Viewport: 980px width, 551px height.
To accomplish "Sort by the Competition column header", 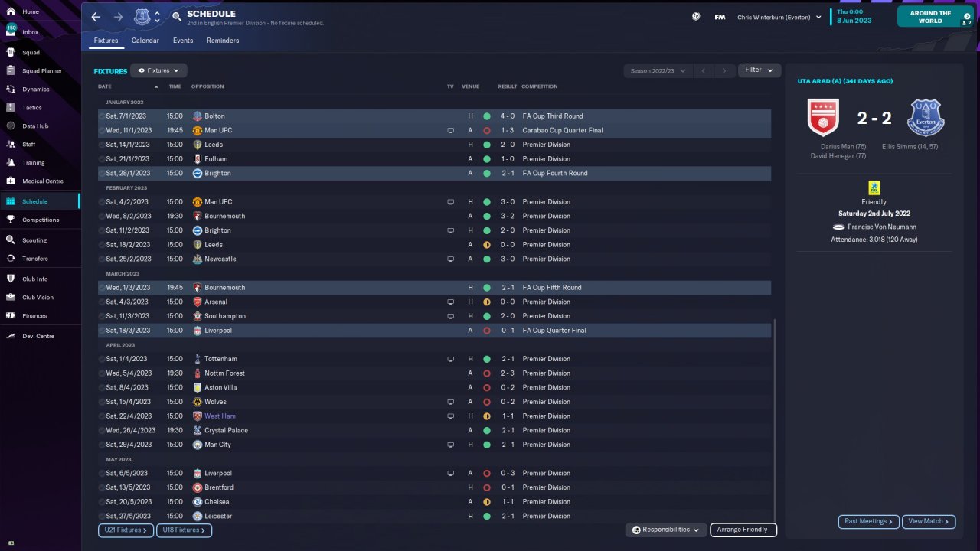I will pyautogui.click(x=540, y=86).
